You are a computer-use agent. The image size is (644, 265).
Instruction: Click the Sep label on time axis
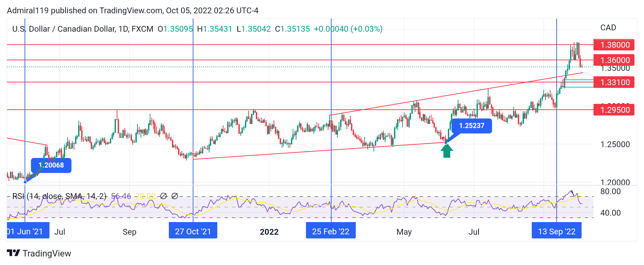[x=129, y=232]
